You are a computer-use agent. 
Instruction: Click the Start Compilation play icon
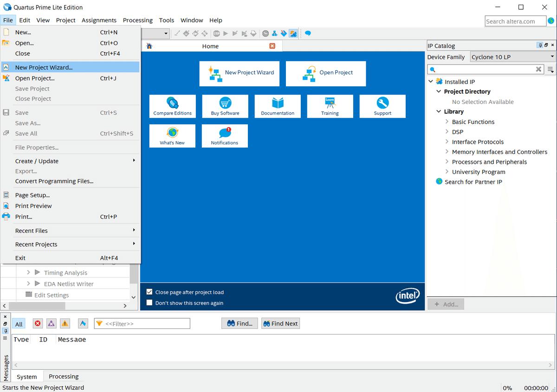coord(226,33)
